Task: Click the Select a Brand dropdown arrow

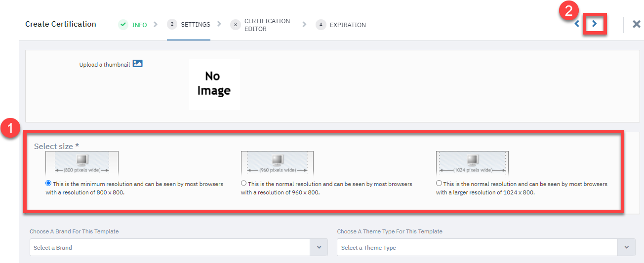Action: click(x=319, y=247)
